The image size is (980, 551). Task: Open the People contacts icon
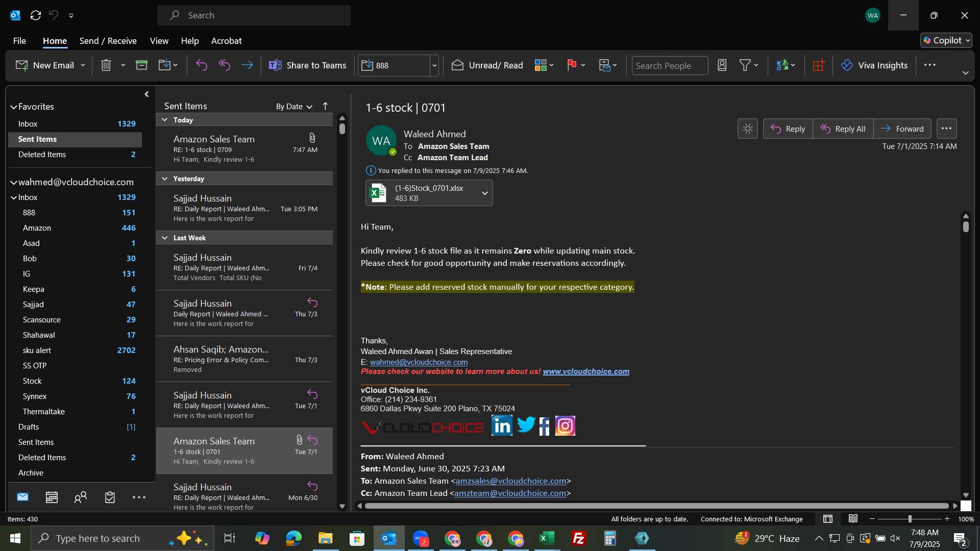81,497
